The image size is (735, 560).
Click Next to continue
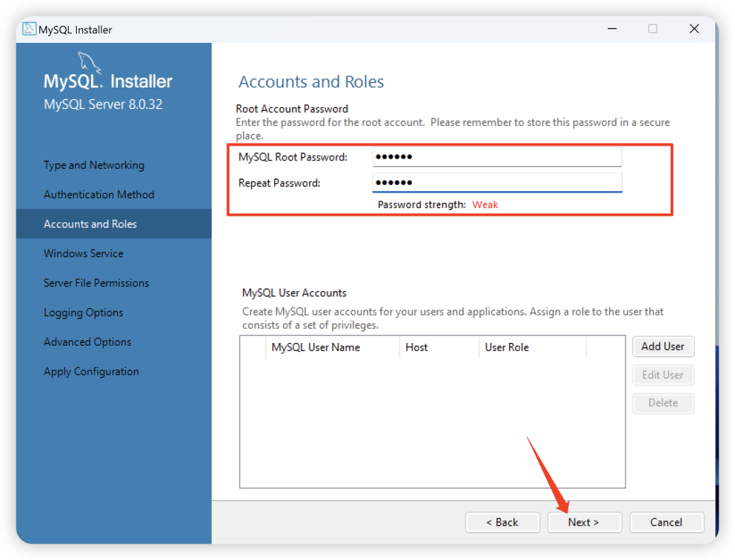[584, 523]
